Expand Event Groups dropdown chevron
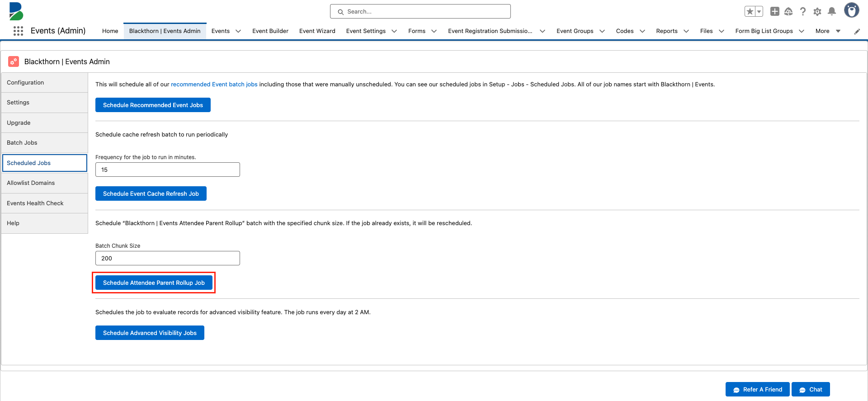The image size is (868, 401). click(x=602, y=31)
